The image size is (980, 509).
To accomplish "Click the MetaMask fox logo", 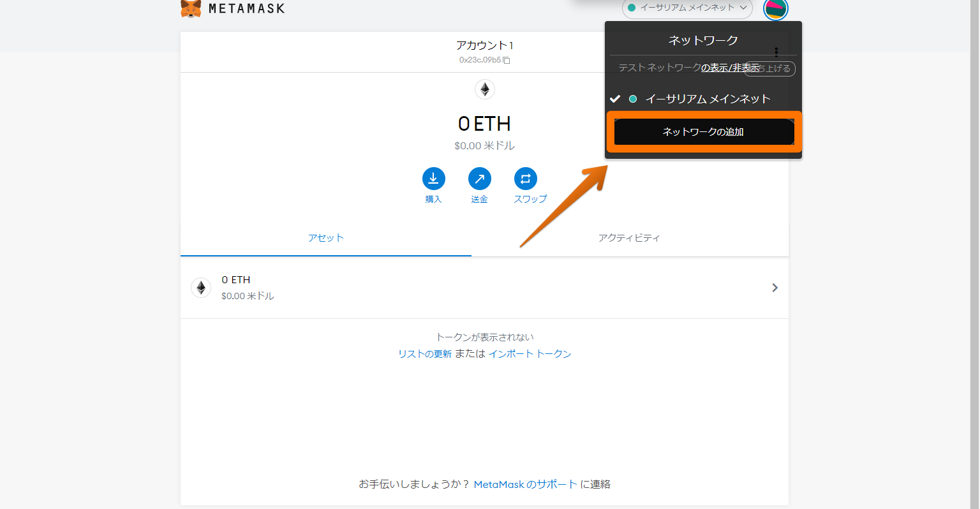I will [191, 8].
